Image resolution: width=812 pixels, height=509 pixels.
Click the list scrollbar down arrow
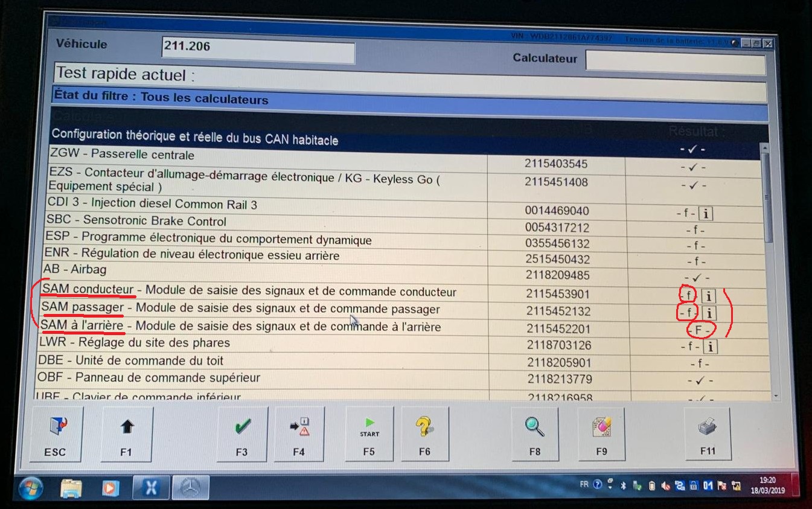pyautogui.click(x=775, y=396)
